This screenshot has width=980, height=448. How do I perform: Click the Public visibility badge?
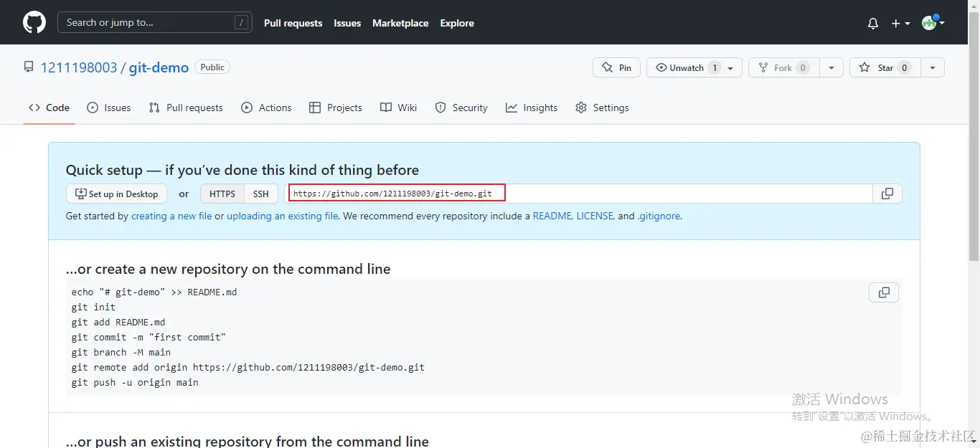click(x=212, y=67)
